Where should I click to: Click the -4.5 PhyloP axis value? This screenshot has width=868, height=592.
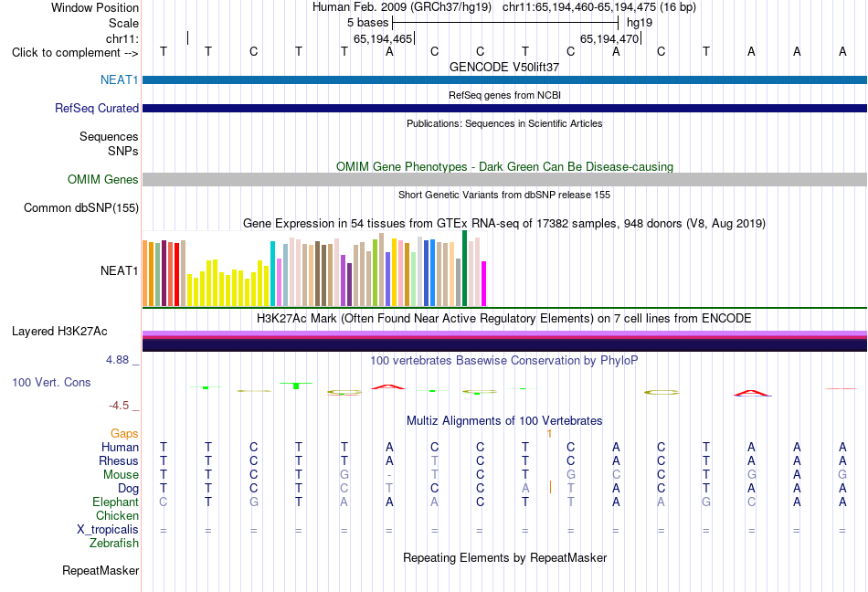[x=119, y=406]
